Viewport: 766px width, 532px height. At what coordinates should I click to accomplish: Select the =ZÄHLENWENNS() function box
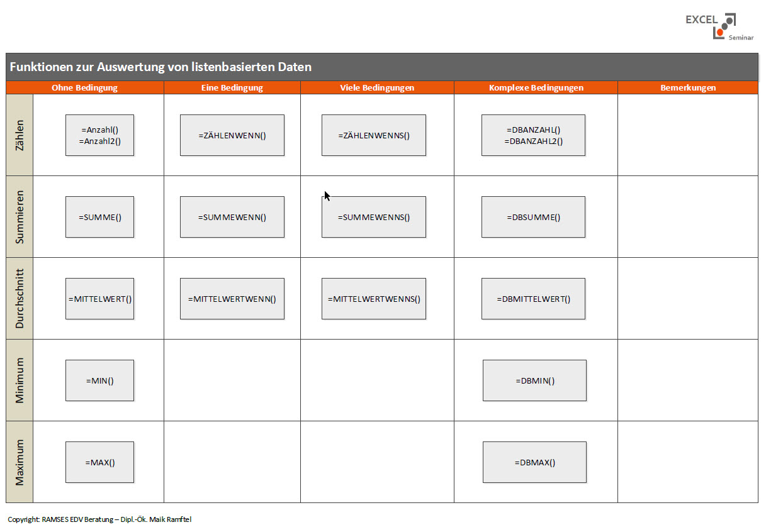coord(373,135)
